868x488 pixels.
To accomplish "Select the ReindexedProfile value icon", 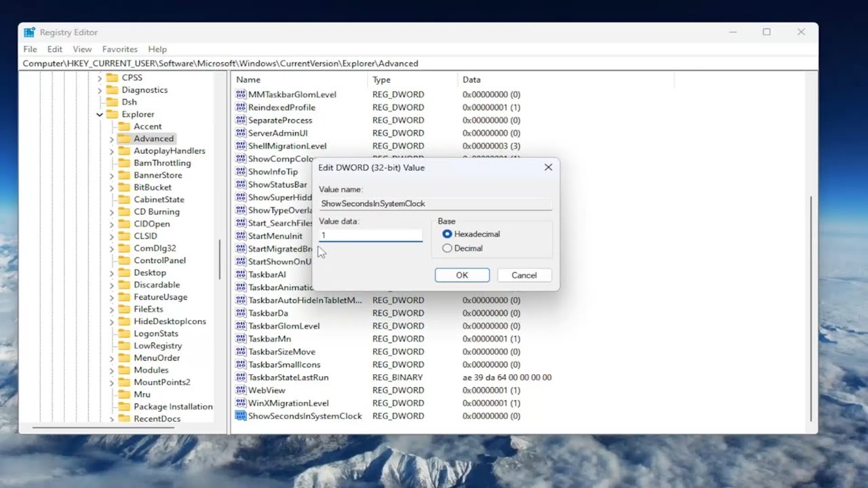I will (241, 107).
